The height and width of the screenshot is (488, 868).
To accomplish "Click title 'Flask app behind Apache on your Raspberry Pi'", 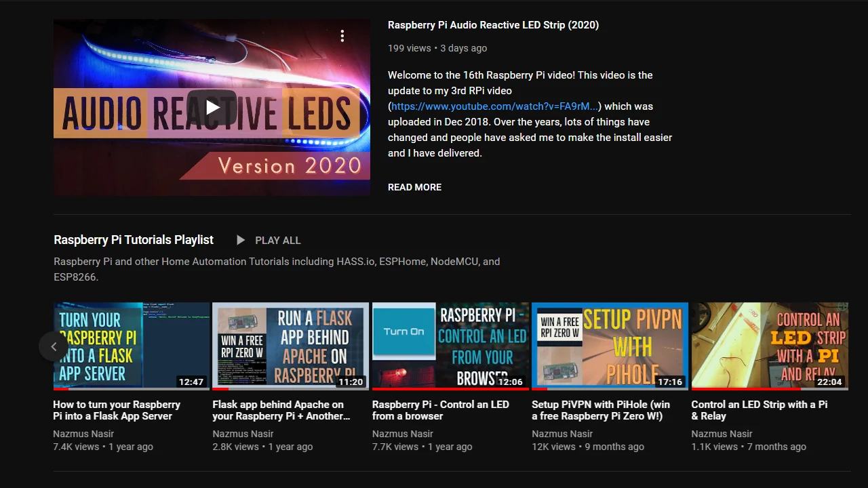I will point(281,410).
